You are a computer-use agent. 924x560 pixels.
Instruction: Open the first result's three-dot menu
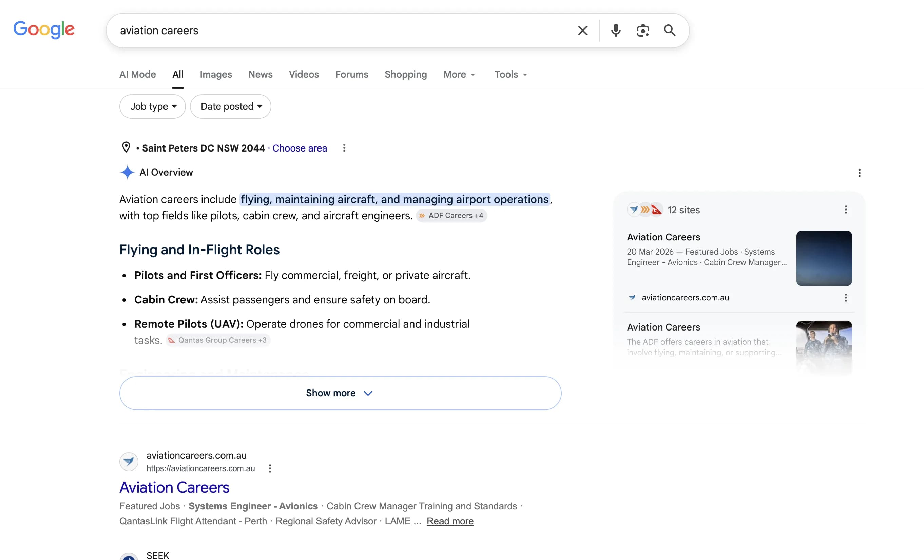270,468
